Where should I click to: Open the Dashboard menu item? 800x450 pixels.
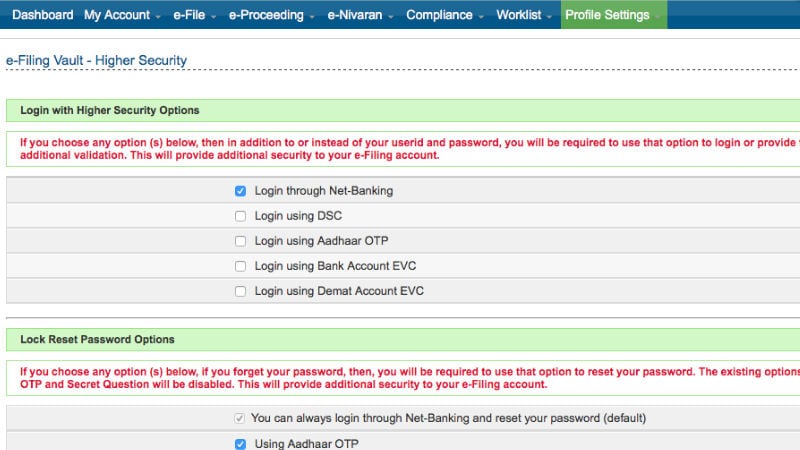coord(42,15)
